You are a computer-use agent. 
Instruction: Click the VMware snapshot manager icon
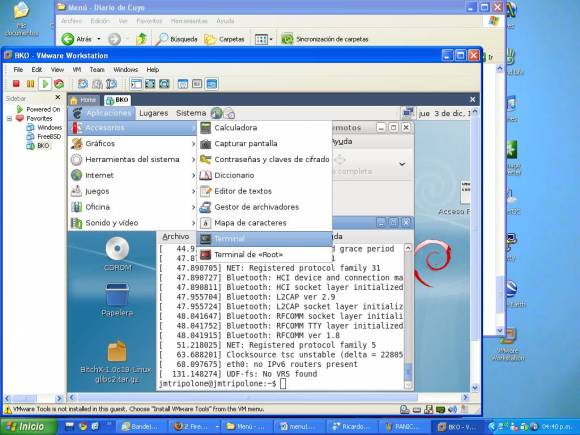(111, 84)
